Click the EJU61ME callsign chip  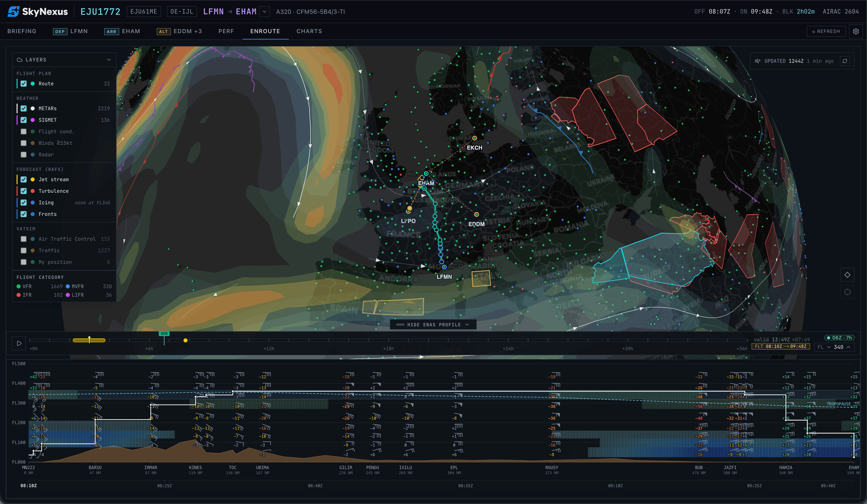[144, 12]
